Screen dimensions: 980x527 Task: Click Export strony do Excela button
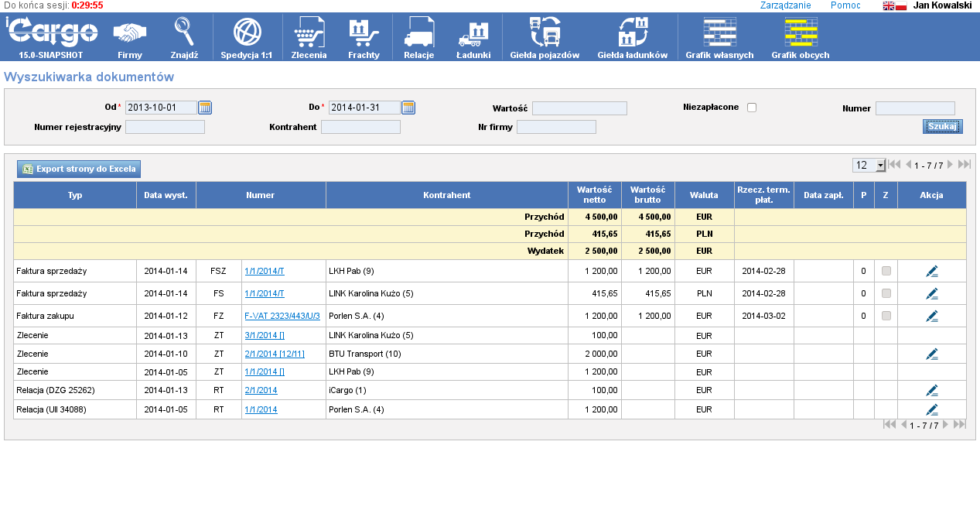click(79, 169)
